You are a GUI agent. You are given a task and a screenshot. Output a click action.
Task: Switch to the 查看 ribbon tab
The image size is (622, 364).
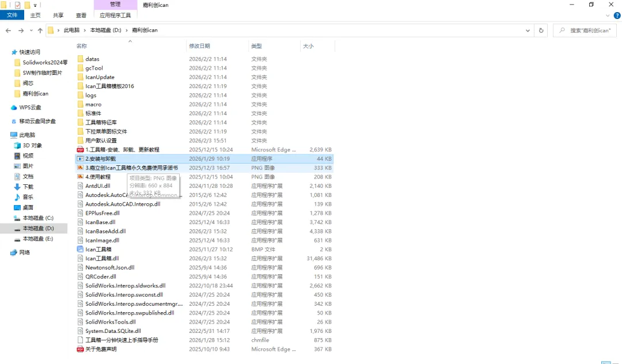[x=81, y=16]
